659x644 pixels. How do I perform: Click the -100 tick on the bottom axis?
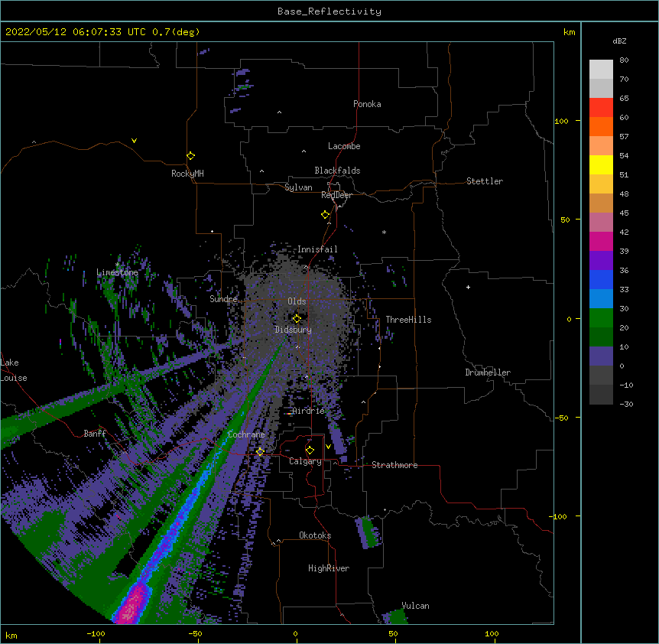pyautogui.click(x=96, y=633)
